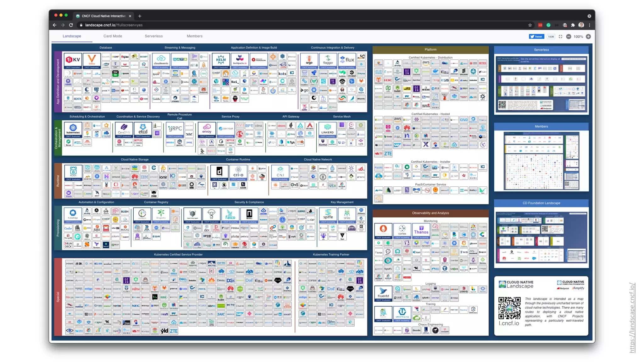Select the etcd project card
The width and height of the screenshot is (644, 362).
(143, 129)
